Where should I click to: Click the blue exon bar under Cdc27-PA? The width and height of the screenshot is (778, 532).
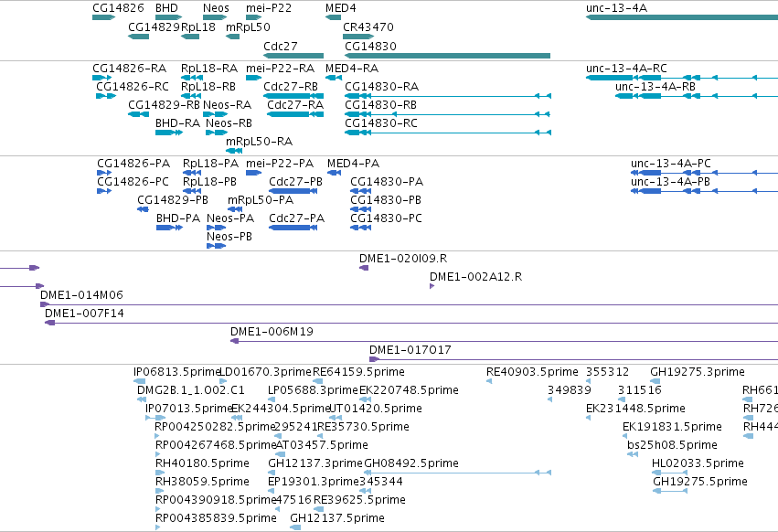click(x=293, y=228)
